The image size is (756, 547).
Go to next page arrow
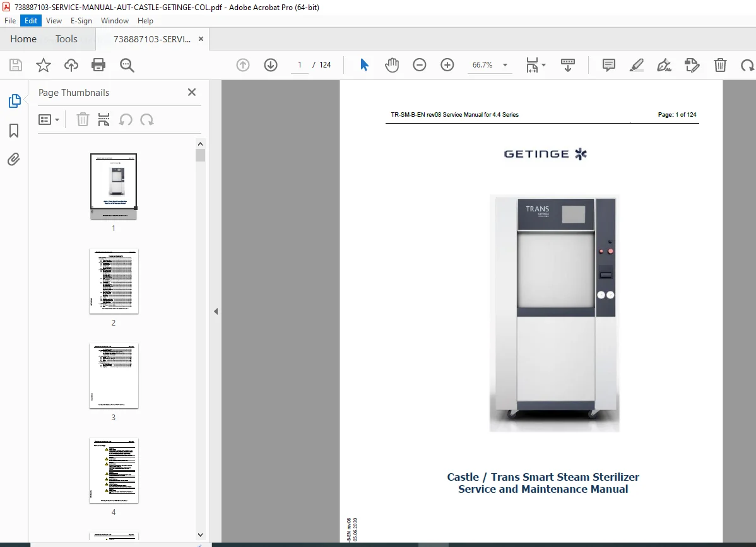click(271, 64)
